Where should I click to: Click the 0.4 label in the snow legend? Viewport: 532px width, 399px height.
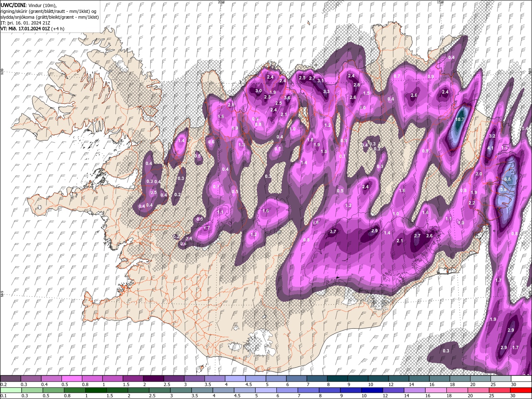point(44,384)
